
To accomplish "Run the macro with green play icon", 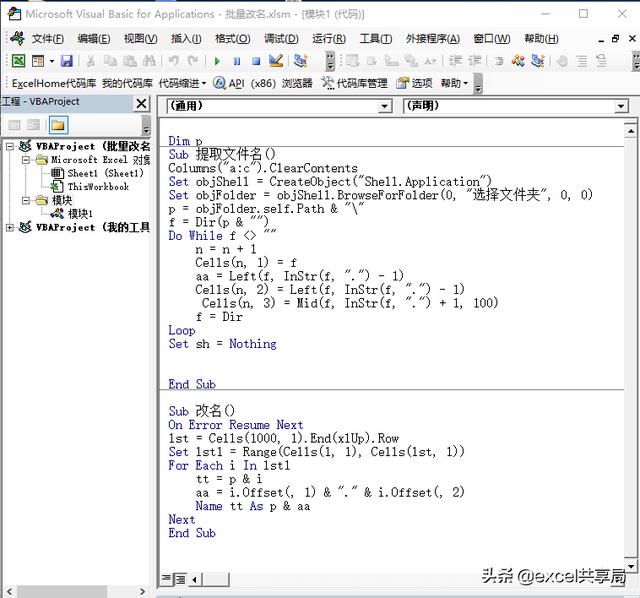I will pyautogui.click(x=217, y=61).
